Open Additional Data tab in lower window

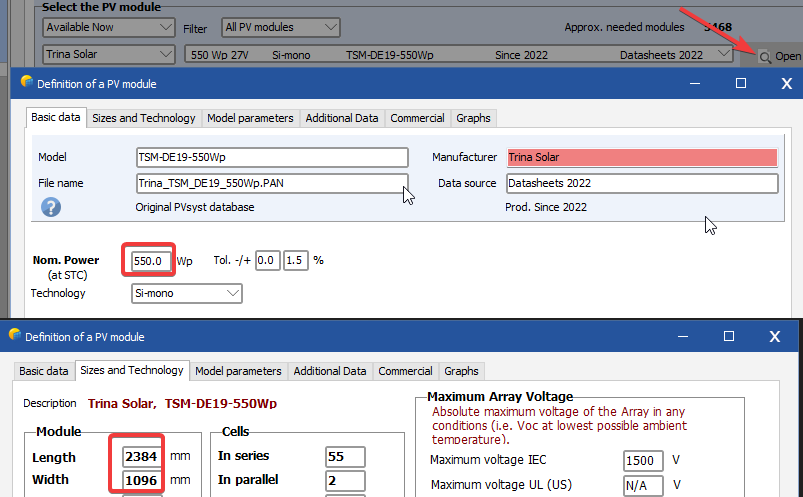[x=330, y=371]
